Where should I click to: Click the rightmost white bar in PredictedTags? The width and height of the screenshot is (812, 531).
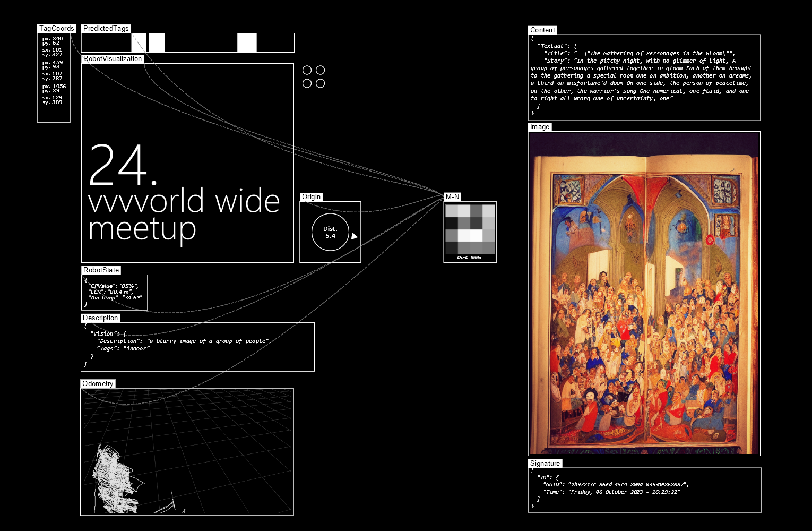pyautogui.click(x=247, y=43)
